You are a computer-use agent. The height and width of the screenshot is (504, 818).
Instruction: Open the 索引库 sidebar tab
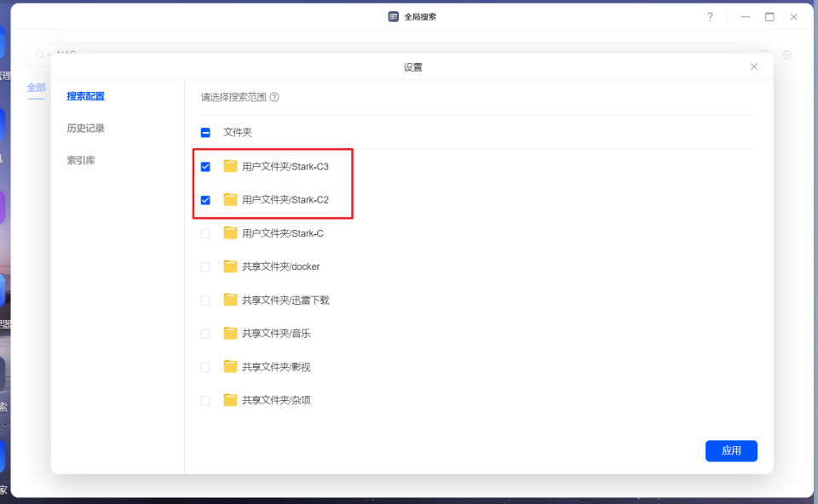[x=81, y=160]
